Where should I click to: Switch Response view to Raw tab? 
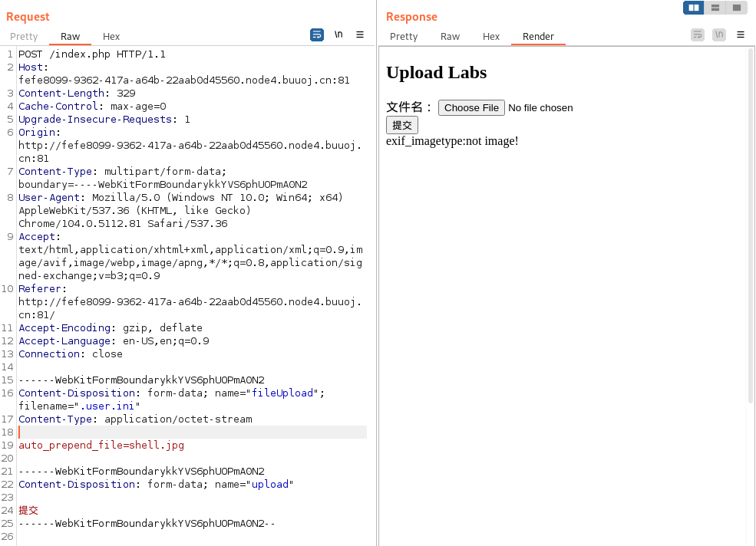pyautogui.click(x=450, y=37)
